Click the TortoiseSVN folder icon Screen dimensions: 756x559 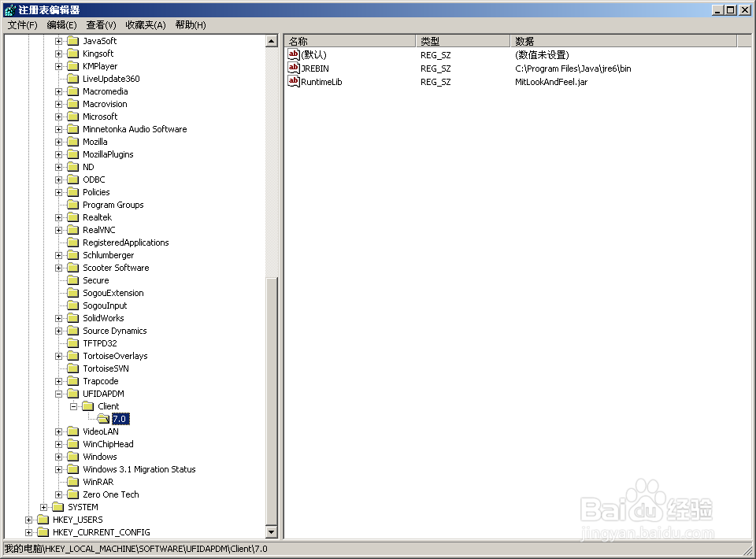(x=72, y=368)
